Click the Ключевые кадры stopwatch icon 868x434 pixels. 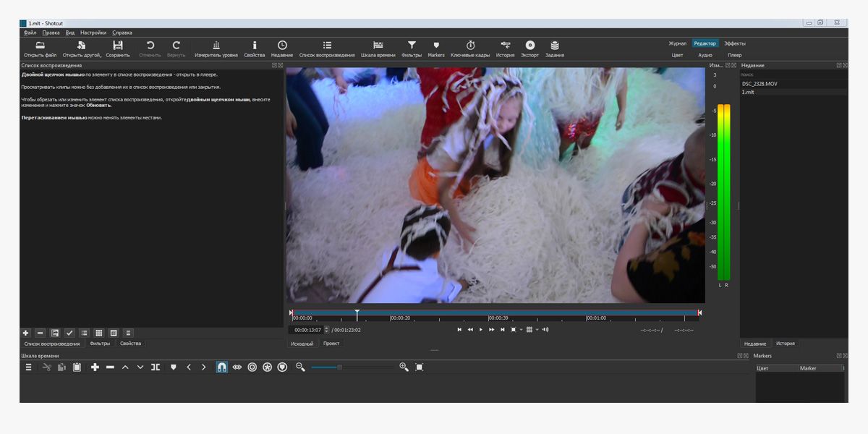tap(470, 45)
